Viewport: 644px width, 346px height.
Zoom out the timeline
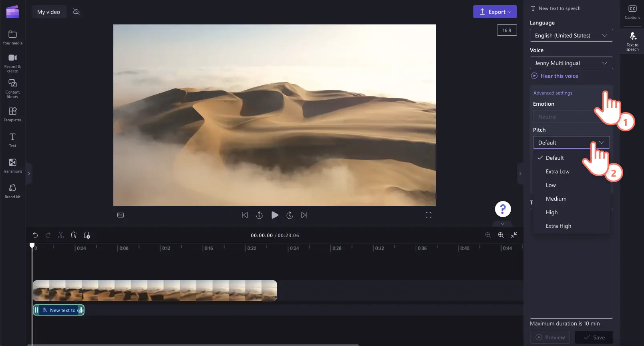(488, 235)
